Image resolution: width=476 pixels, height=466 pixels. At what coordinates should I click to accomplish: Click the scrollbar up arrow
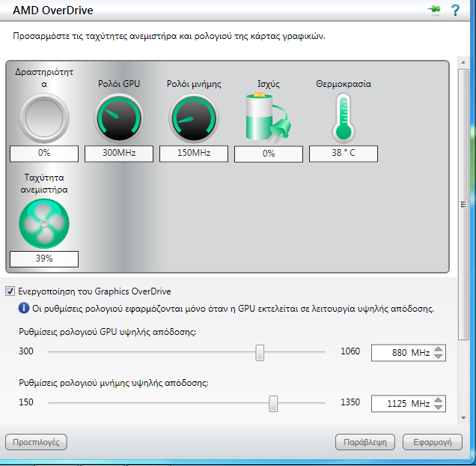(463, 62)
